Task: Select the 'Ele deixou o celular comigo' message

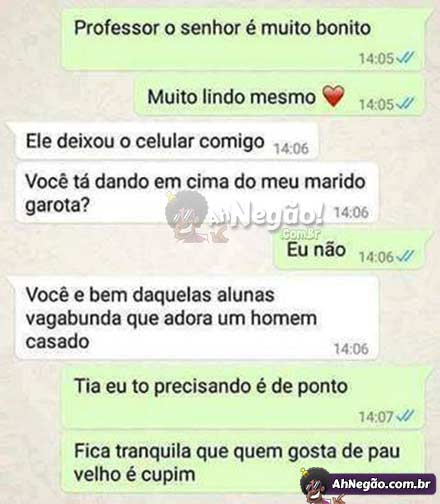Action: pos(166,142)
